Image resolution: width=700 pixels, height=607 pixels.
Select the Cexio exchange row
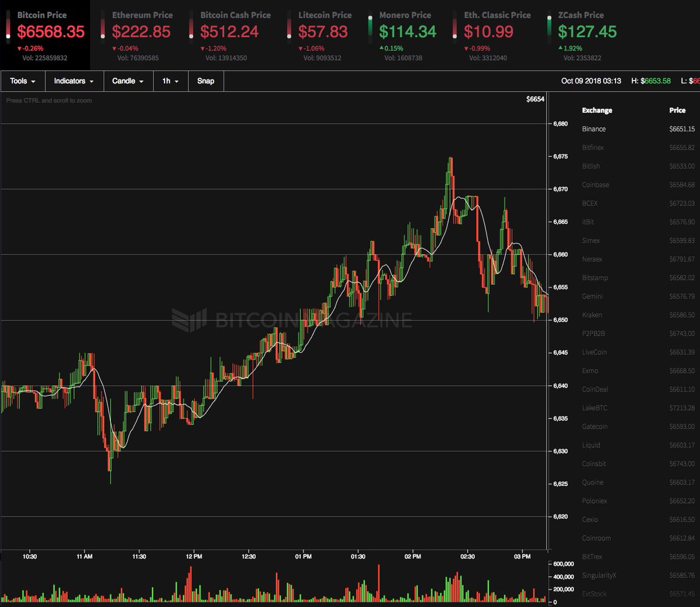[x=639, y=519]
